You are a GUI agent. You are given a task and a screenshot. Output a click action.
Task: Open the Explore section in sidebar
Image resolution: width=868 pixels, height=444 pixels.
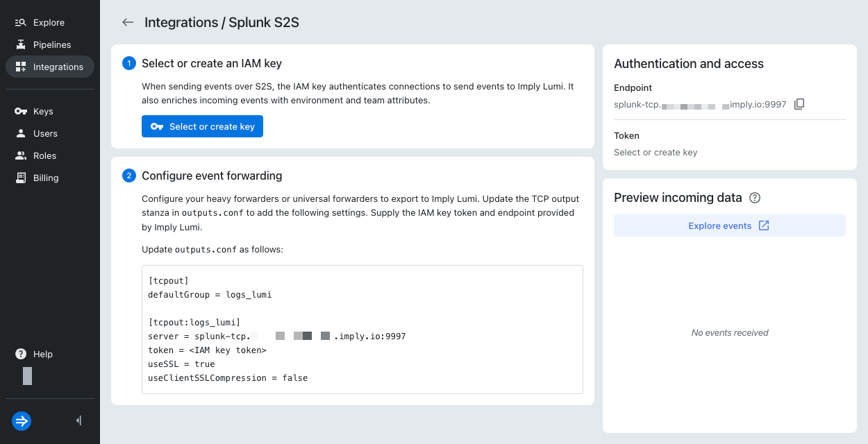pyautogui.click(x=49, y=22)
